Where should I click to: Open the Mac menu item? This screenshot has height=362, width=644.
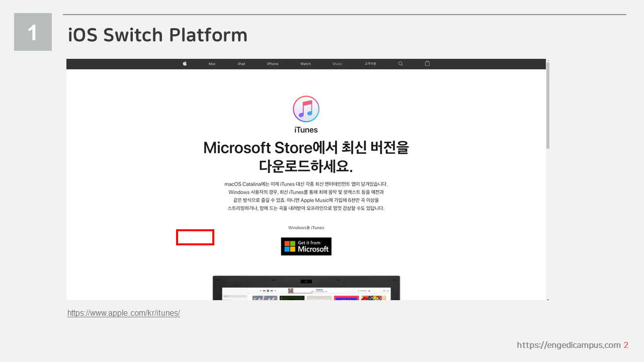point(212,64)
